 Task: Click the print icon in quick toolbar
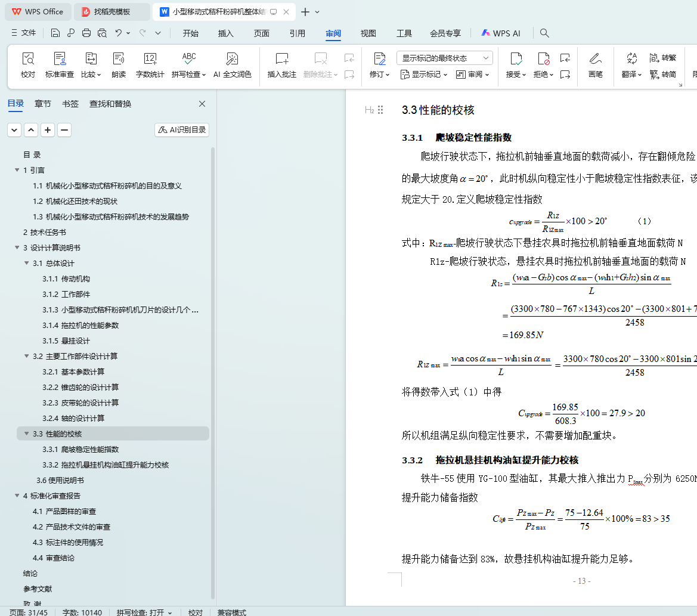86,33
